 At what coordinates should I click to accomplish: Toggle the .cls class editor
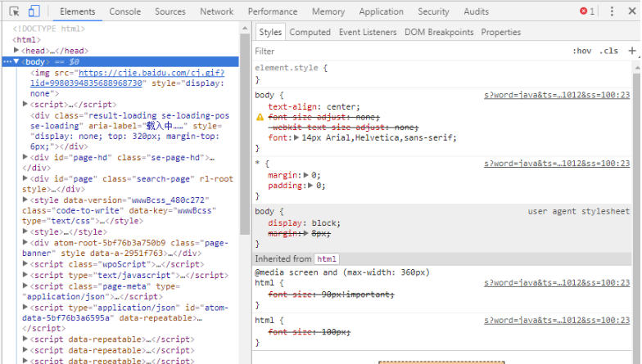tap(609, 51)
